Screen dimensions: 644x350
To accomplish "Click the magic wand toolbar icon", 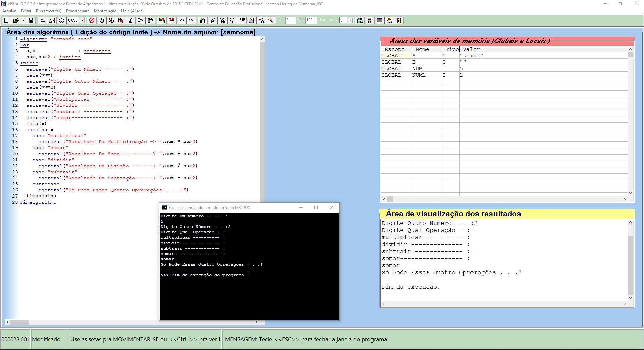I will click(x=271, y=20).
